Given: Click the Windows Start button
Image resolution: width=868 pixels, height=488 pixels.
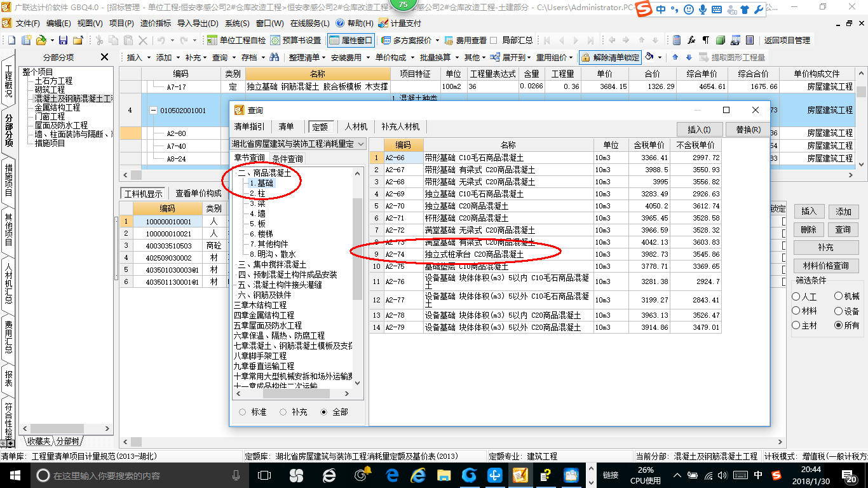Looking at the screenshot, I should (14, 475).
